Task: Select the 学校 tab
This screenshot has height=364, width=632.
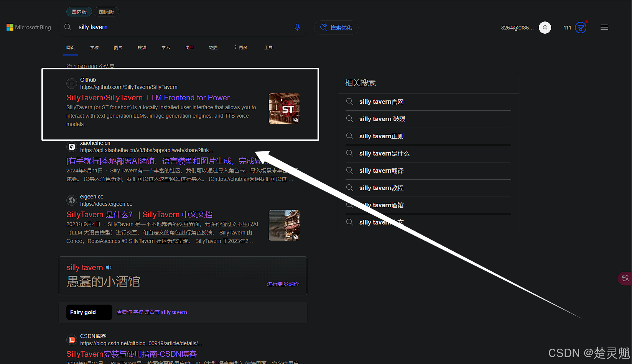Action: [94, 48]
